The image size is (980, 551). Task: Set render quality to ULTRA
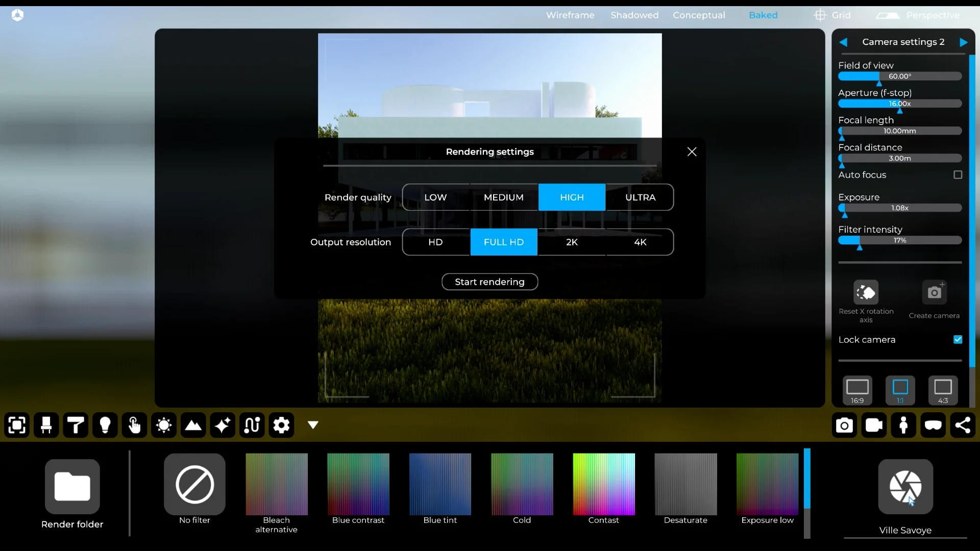(x=640, y=197)
